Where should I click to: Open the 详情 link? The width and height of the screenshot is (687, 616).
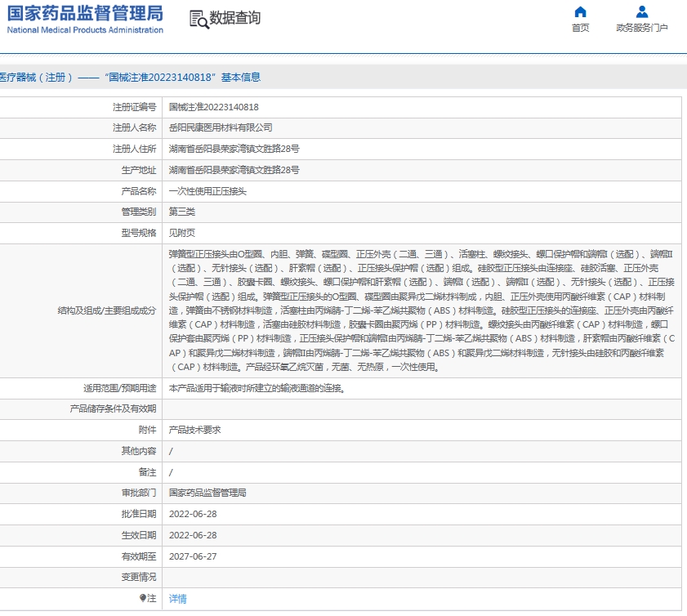pyautogui.click(x=178, y=599)
